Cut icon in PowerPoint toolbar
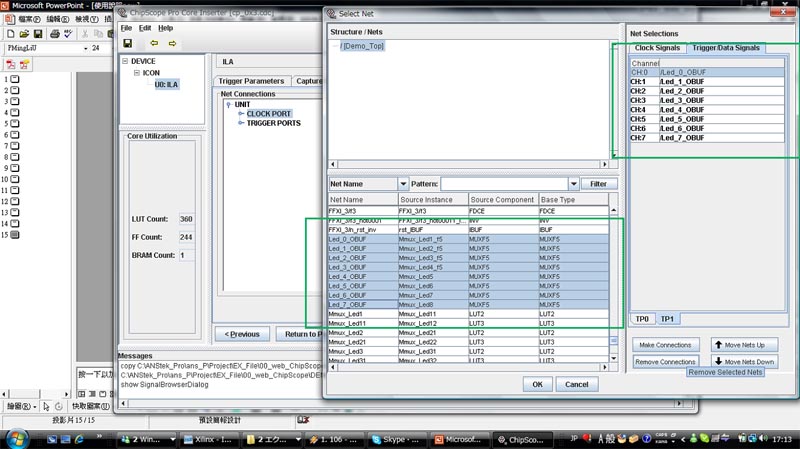800x449 pixels. point(85,34)
